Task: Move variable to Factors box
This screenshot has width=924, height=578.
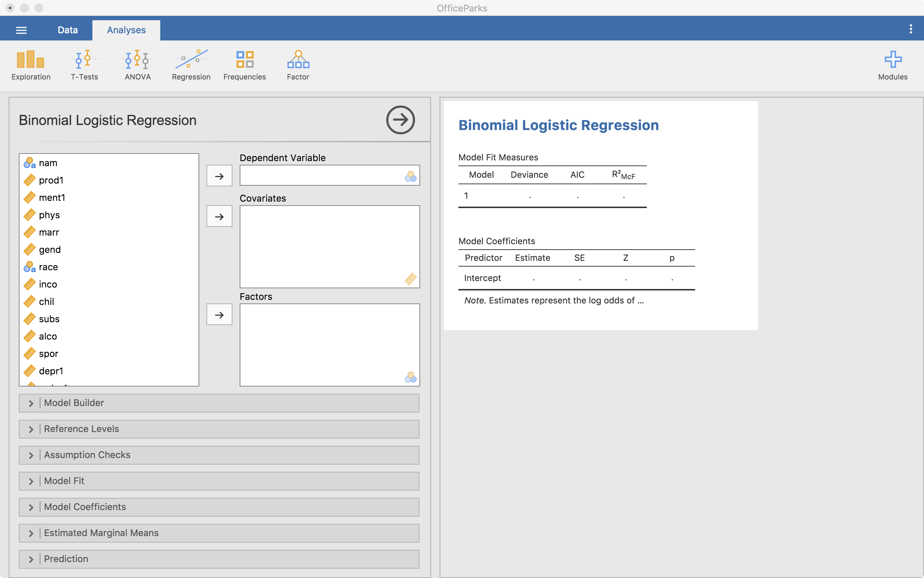Action: tap(219, 315)
